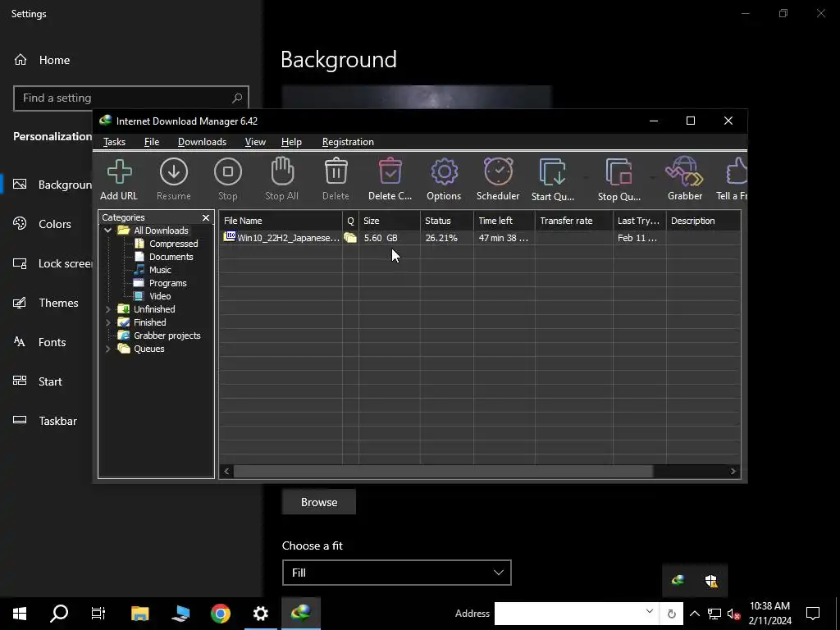Select the Win10_22H2_Japanese download row

tap(480, 238)
